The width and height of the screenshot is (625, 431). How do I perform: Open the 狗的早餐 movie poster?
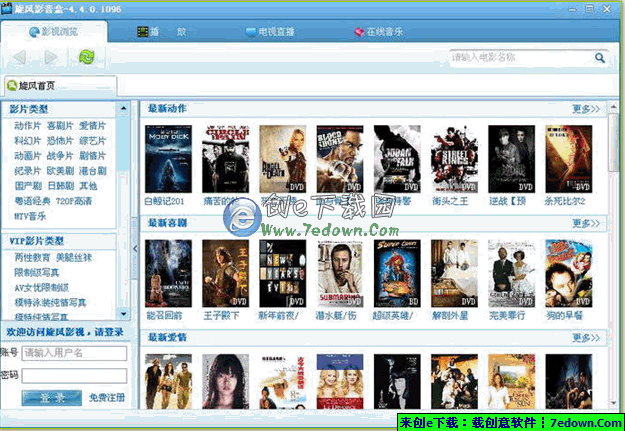pyautogui.click(x=569, y=274)
